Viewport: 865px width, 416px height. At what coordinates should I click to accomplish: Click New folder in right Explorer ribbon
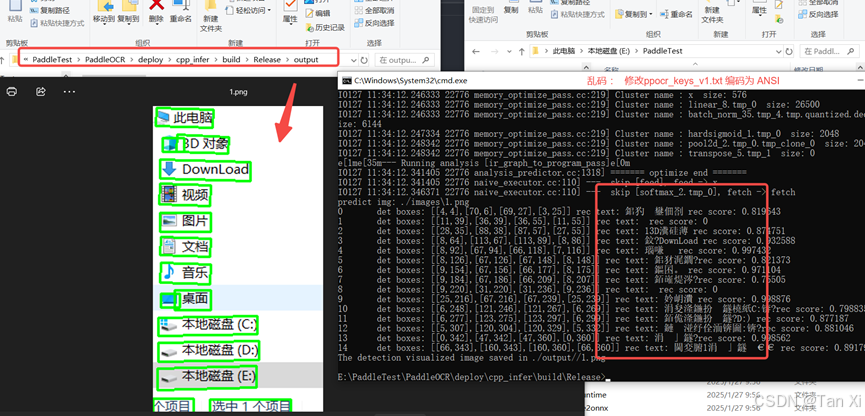pyautogui.click(x=712, y=14)
